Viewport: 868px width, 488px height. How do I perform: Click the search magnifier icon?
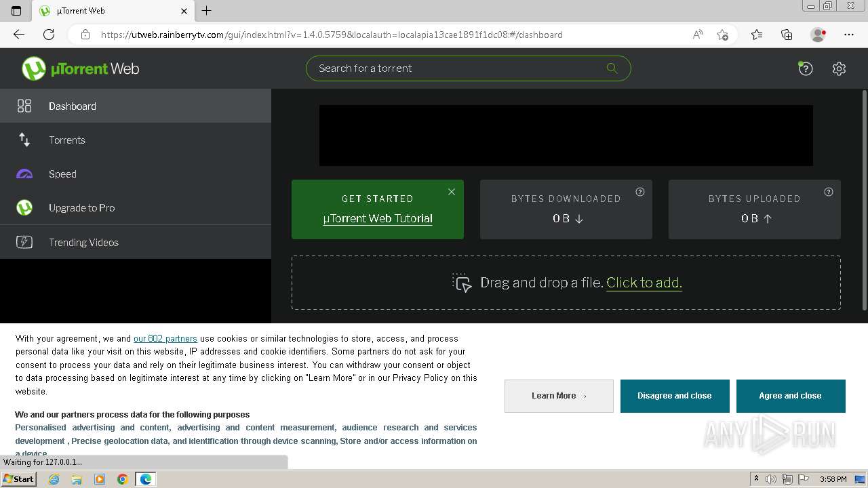point(612,68)
